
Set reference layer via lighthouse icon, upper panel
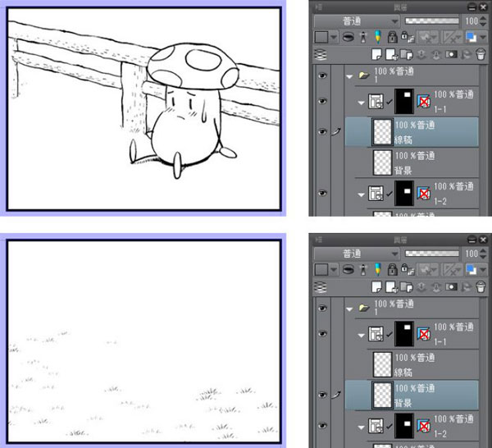[363, 37]
